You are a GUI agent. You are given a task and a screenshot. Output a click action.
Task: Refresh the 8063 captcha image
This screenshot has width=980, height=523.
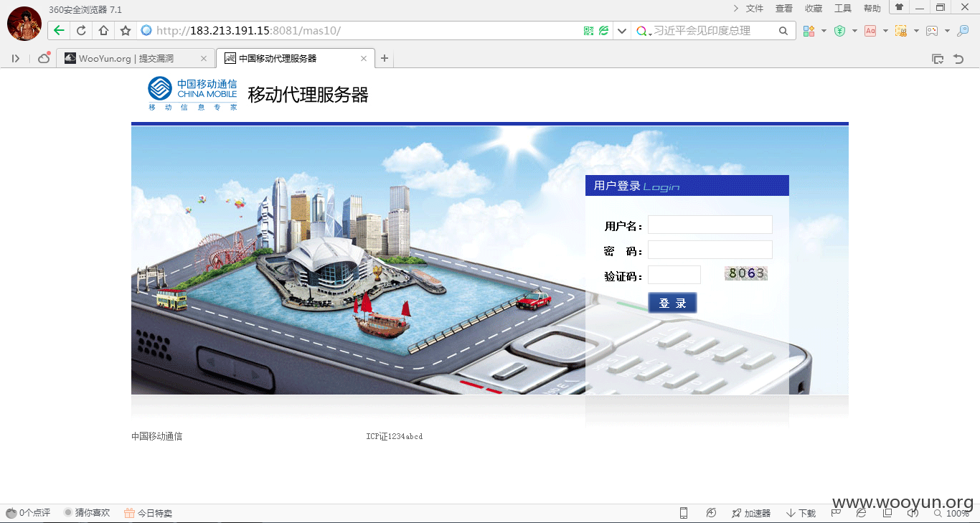point(746,273)
